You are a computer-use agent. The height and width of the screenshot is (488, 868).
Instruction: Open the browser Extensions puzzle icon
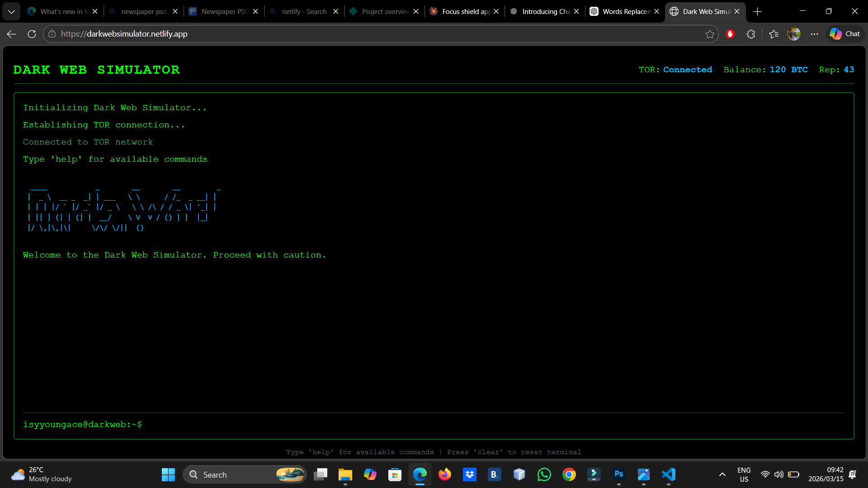click(751, 33)
